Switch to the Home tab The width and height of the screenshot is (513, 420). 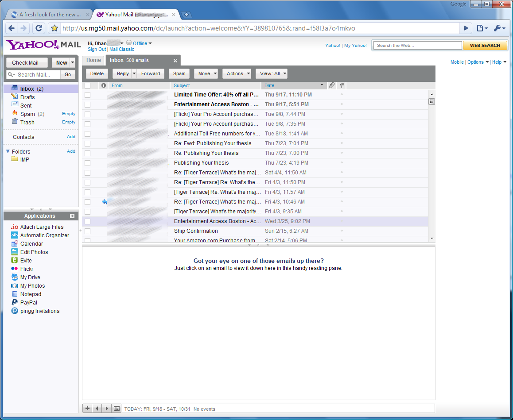click(x=93, y=60)
